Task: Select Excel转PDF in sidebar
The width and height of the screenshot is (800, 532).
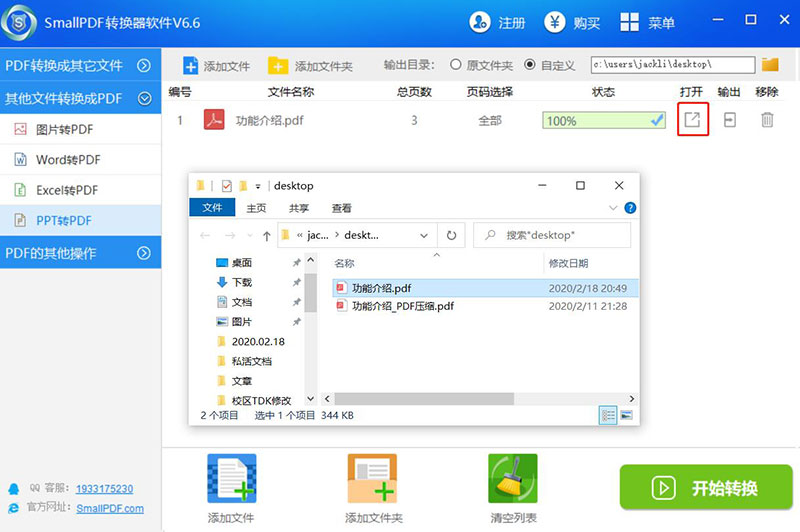Action: (81, 190)
